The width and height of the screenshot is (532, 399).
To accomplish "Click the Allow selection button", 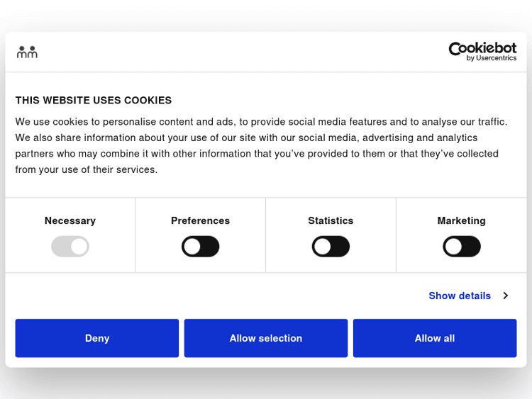I will (266, 338).
